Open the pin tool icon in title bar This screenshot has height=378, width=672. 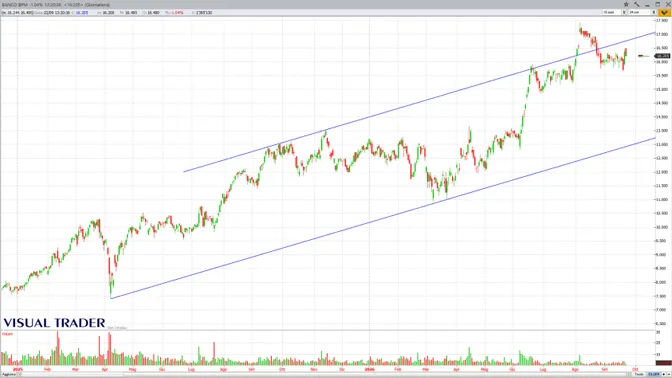(637, 4)
